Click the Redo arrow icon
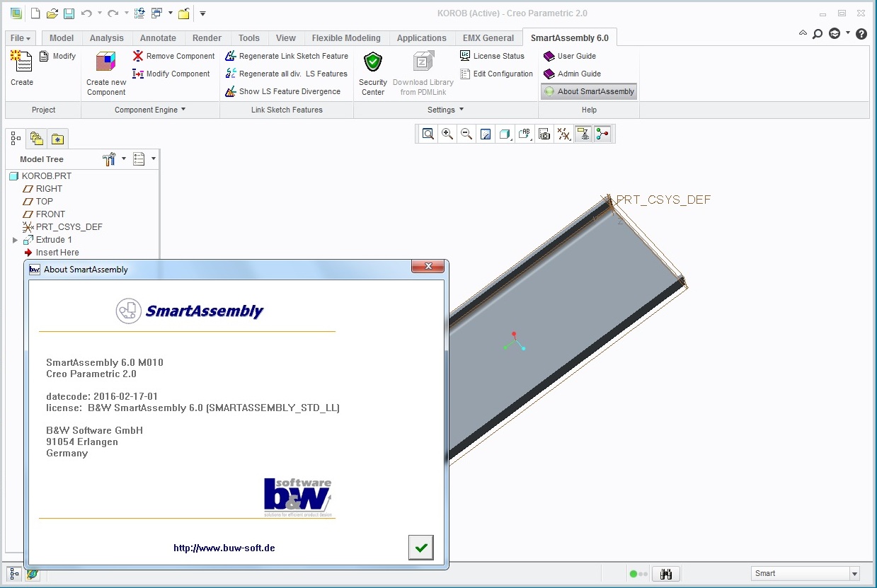The image size is (877, 588). [x=113, y=13]
